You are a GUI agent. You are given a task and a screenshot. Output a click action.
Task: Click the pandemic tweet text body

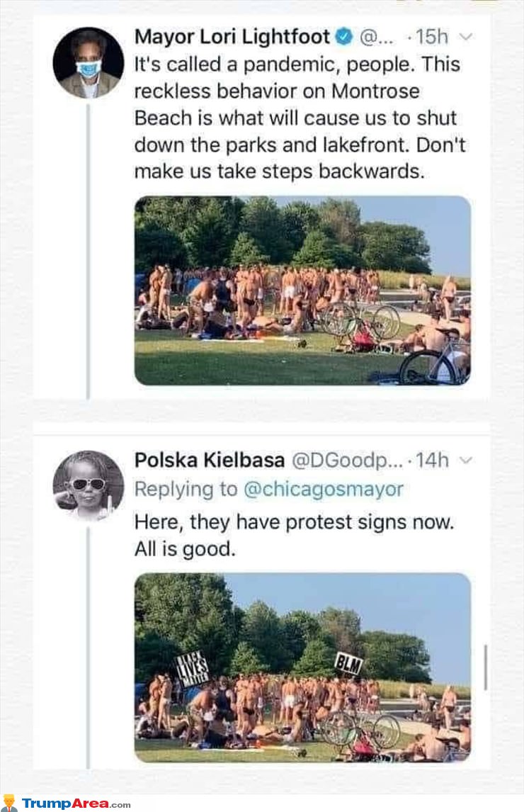[x=300, y=118]
